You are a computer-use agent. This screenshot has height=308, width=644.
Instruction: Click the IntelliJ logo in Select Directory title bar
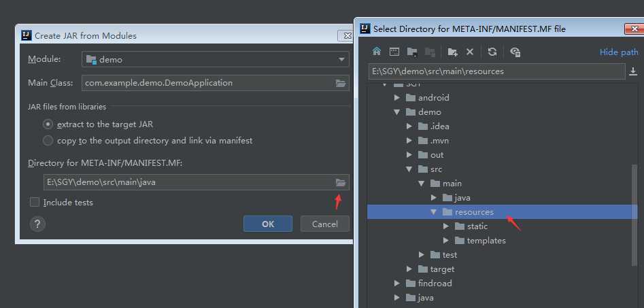[365, 29]
